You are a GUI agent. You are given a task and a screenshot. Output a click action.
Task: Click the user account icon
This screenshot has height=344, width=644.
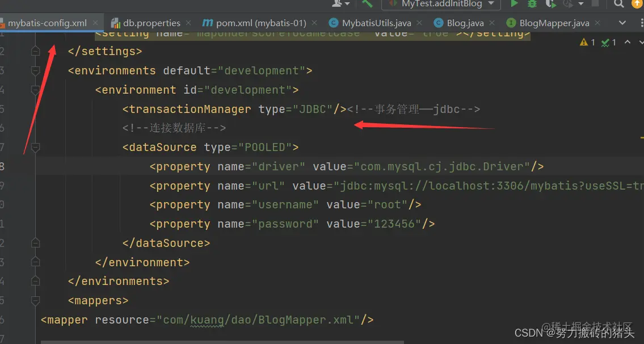(x=337, y=3)
